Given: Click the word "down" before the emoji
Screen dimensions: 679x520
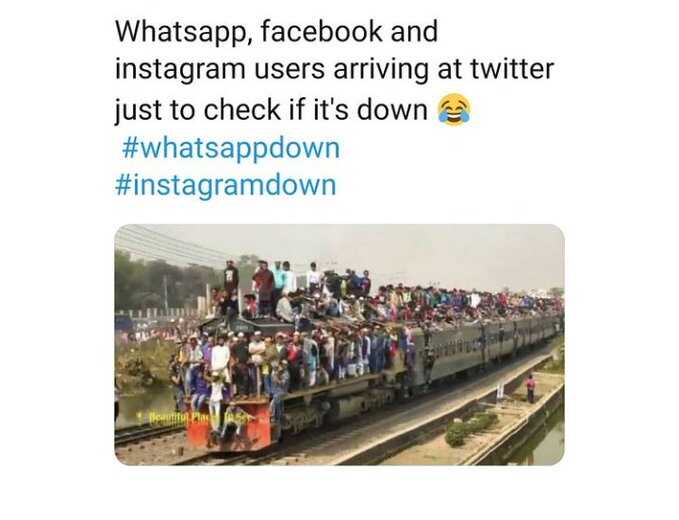Looking at the screenshot, I should (392, 109).
